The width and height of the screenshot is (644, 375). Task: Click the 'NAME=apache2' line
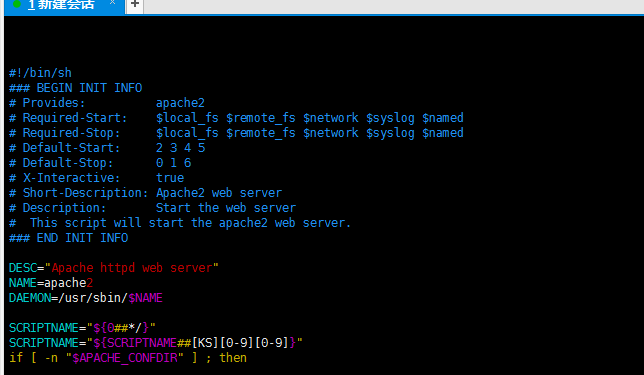(51, 283)
